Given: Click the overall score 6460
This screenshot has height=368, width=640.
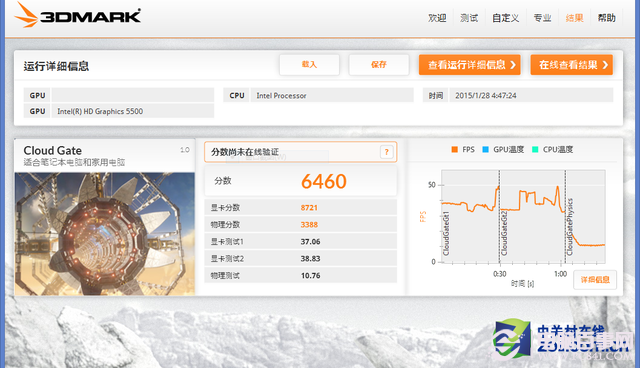Looking at the screenshot, I should (x=324, y=181).
